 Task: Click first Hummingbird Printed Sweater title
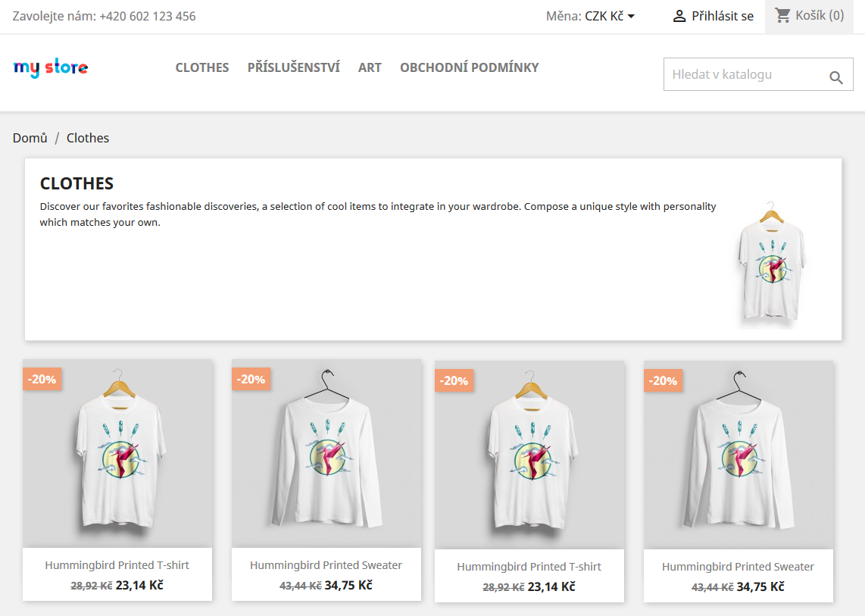click(x=326, y=565)
